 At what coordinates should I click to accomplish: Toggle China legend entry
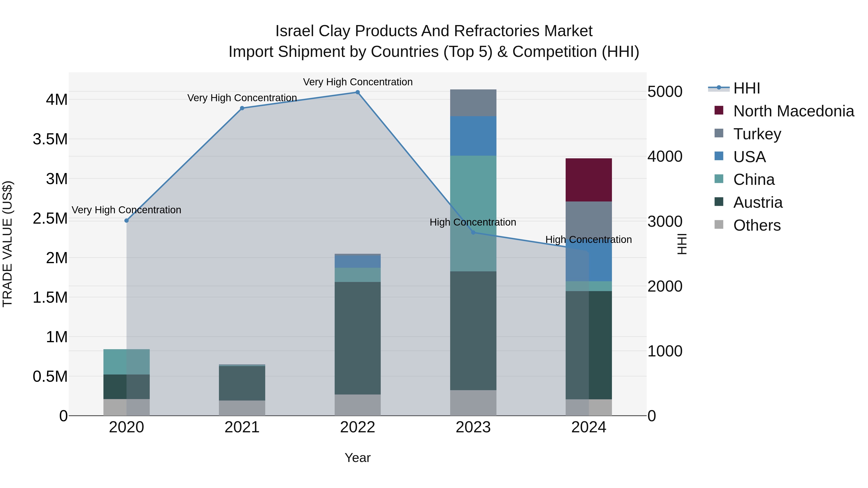point(744,180)
